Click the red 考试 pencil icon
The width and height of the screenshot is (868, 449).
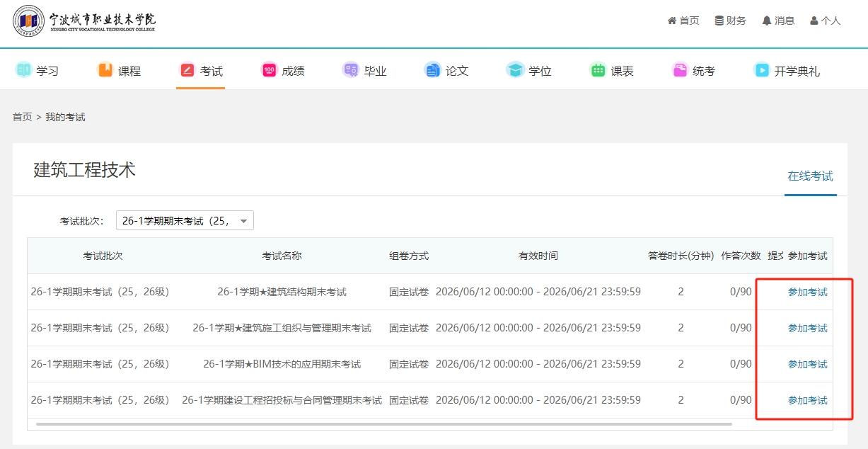coord(187,70)
